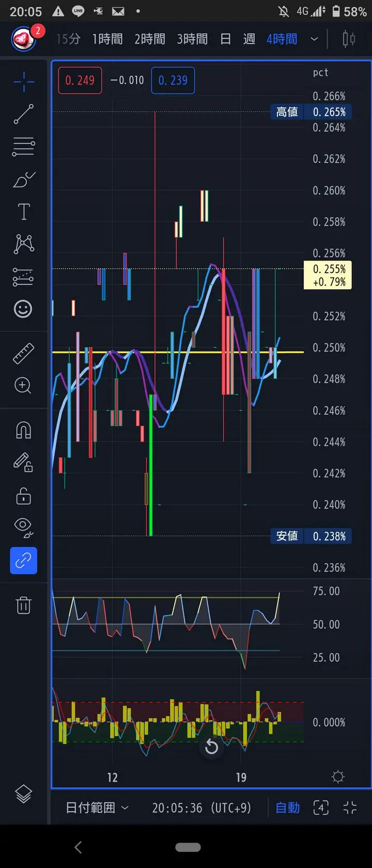The height and width of the screenshot is (868, 372).
Task: Click the scroll-to-latest reset arrow button
Action: 211,747
